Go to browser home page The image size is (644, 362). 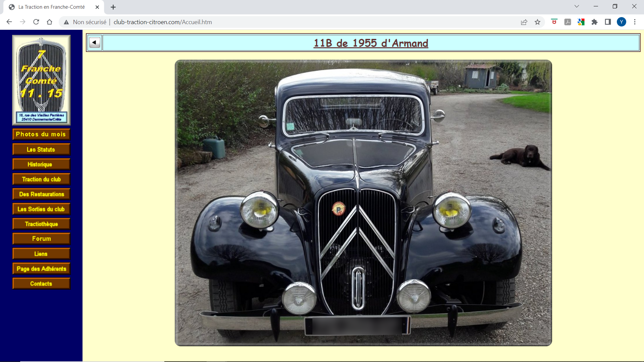[49, 22]
